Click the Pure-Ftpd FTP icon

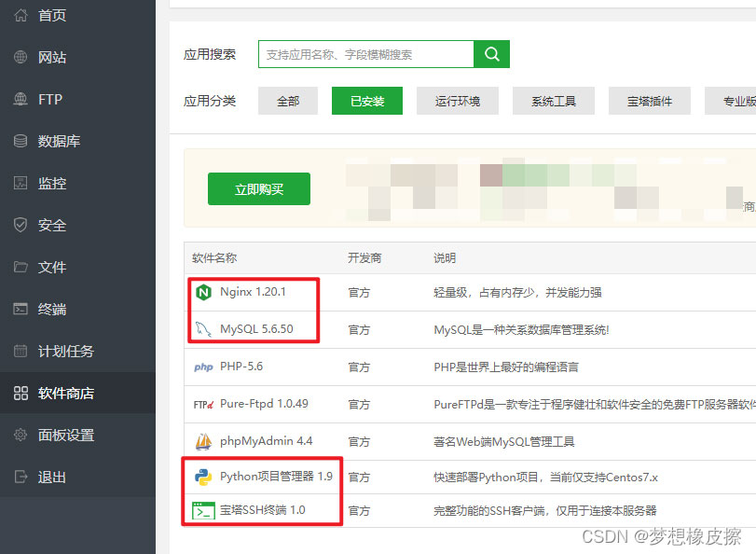point(203,403)
